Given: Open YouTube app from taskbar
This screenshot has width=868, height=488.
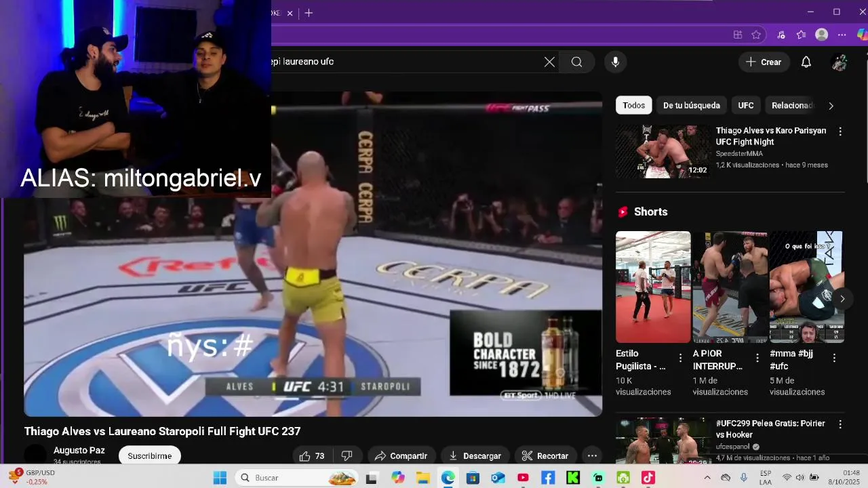Looking at the screenshot, I should pyautogui.click(x=523, y=478).
